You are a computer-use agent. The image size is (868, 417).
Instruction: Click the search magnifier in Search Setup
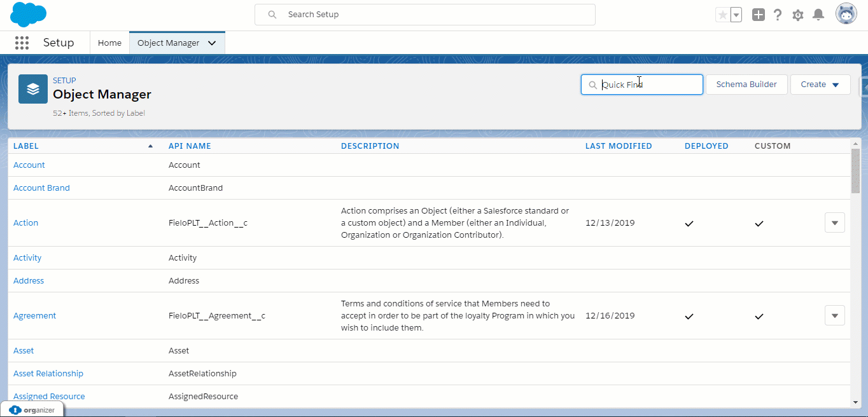click(x=272, y=15)
